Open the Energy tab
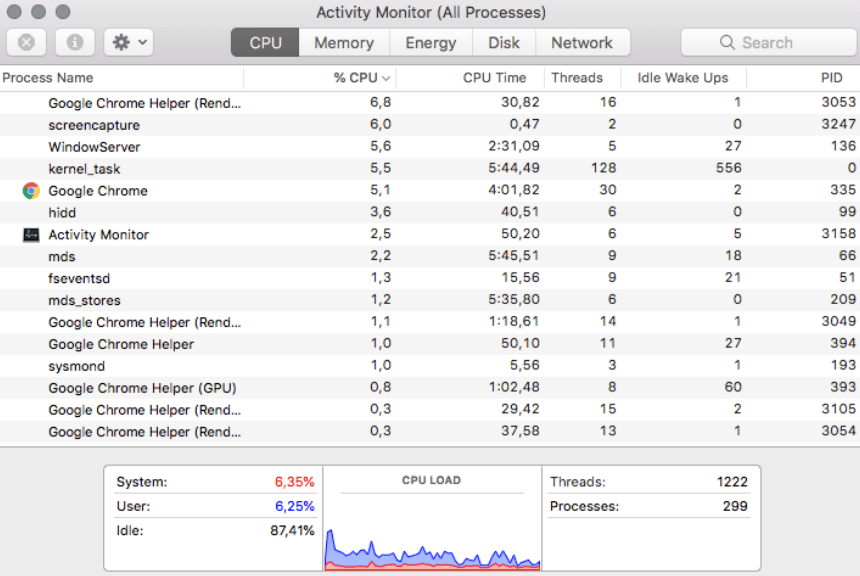 tap(431, 42)
